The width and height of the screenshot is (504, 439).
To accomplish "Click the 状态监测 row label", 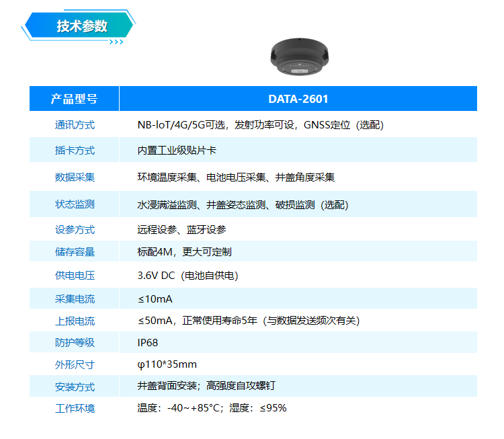I will tap(75, 204).
